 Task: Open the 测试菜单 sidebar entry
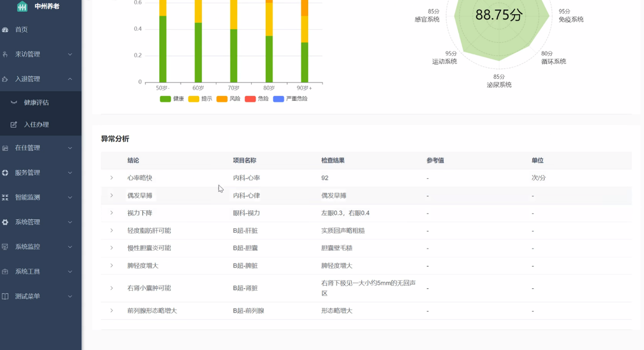click(27, 296)
